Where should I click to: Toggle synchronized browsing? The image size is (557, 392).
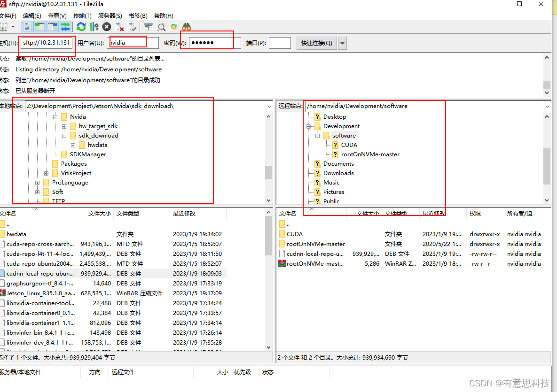click(x=174, y=27)
